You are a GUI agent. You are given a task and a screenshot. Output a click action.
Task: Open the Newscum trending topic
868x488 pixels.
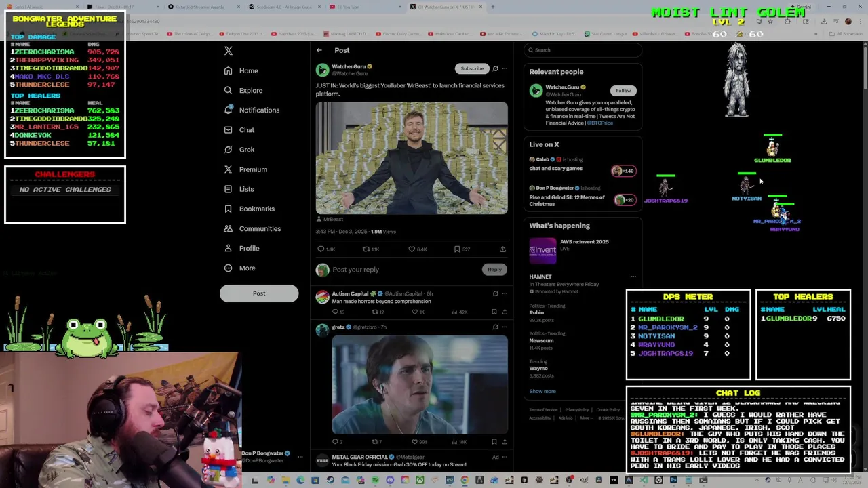tap(541, 341)
